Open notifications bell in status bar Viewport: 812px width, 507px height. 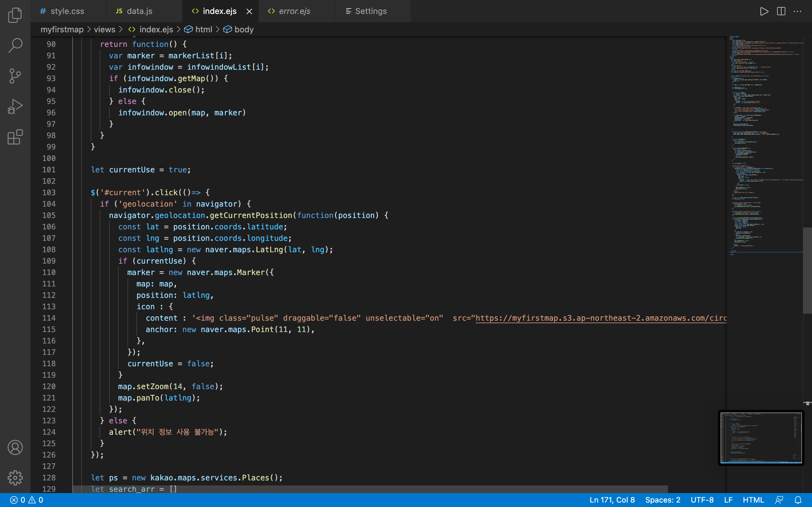point(798,500)
